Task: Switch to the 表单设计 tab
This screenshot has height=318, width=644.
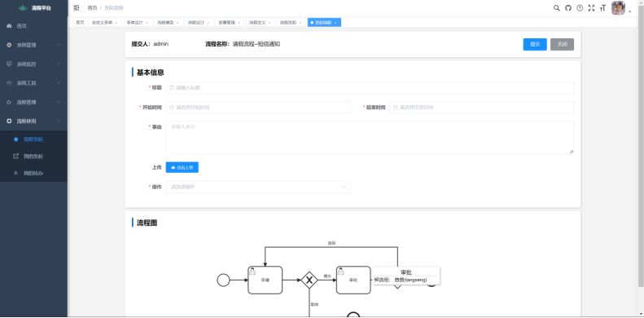Action: click(138, 23)
